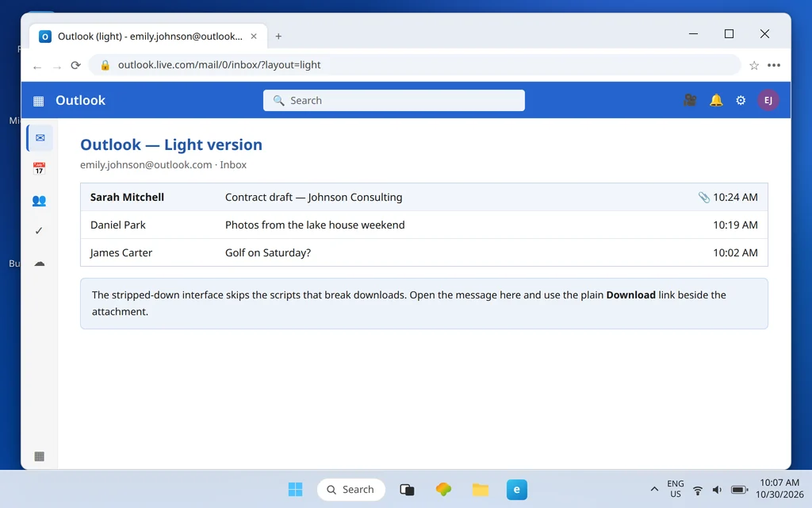812x508 pixels.
Task: Open the volume speaker tray icon
Action: click(717, 490)
